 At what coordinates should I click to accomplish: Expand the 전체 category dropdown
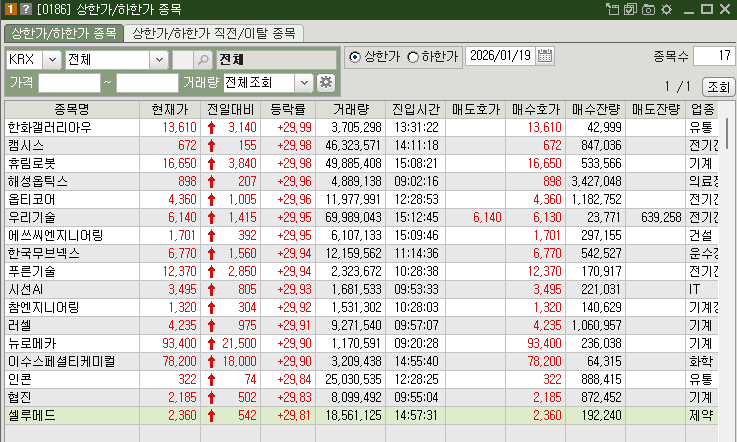point(159,60)
